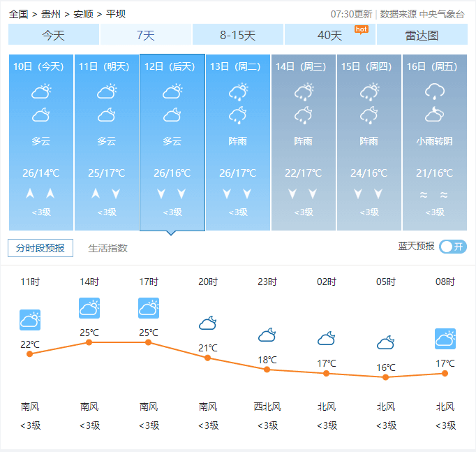Click the 11时 hourly weather icon
The image size is (476, 452).
point(30,320)
